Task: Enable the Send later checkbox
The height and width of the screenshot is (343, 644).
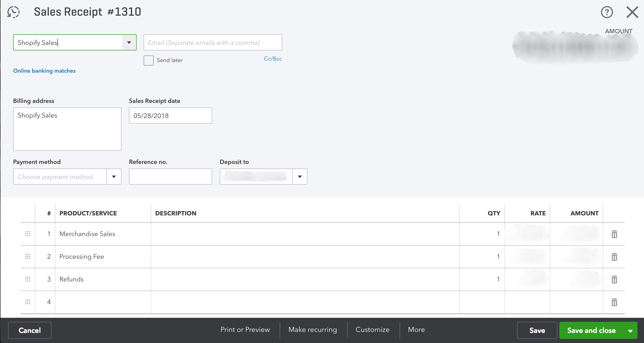Action: click(149, 60)
